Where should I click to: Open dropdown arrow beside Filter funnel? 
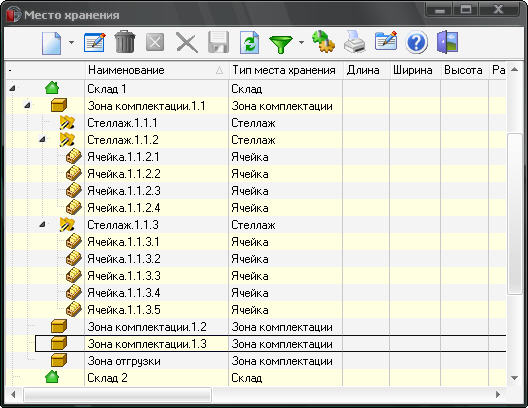coord(301,42)
